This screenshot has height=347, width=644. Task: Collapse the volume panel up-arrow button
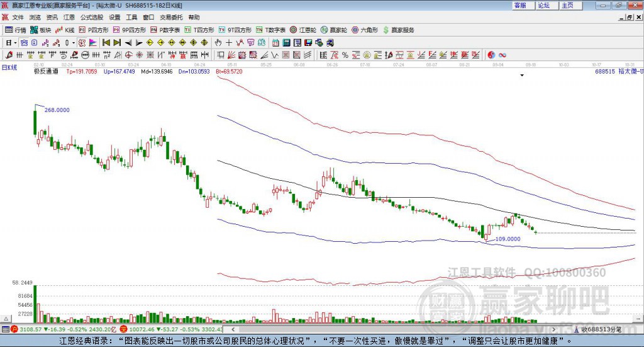[x=6, y=319]
